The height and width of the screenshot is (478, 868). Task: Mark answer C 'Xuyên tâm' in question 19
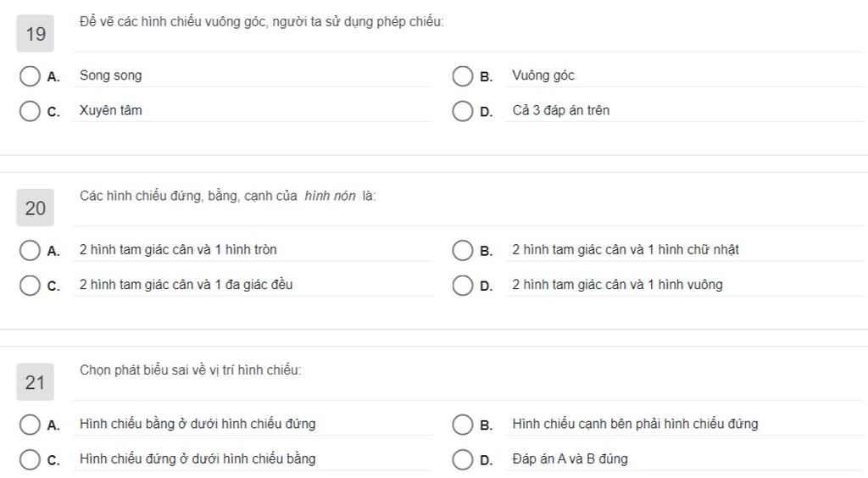pos(30,111)
